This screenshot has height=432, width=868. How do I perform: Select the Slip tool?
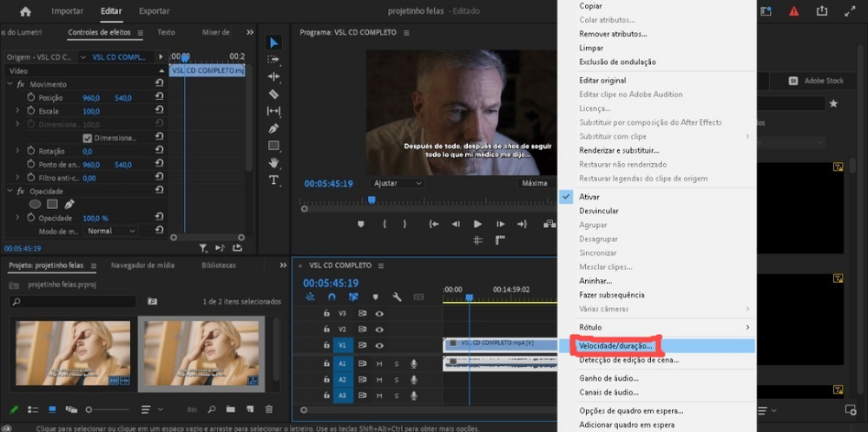[273, 111]
